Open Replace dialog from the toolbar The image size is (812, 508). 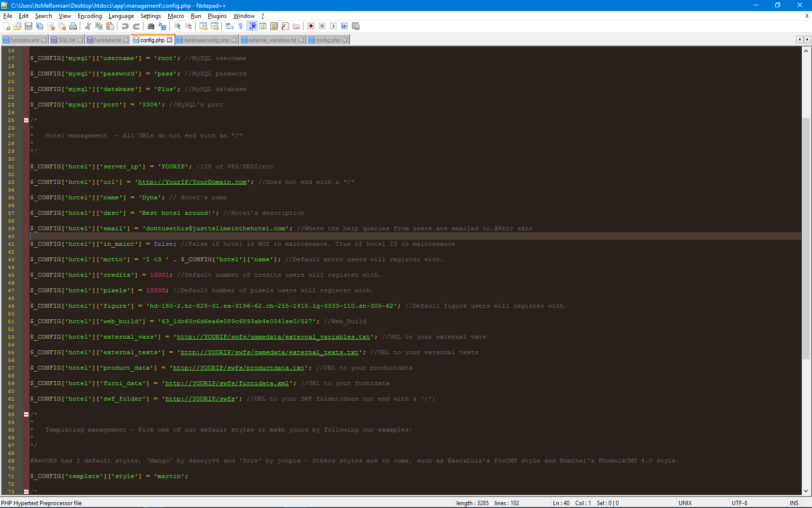[x=162, y=26]
